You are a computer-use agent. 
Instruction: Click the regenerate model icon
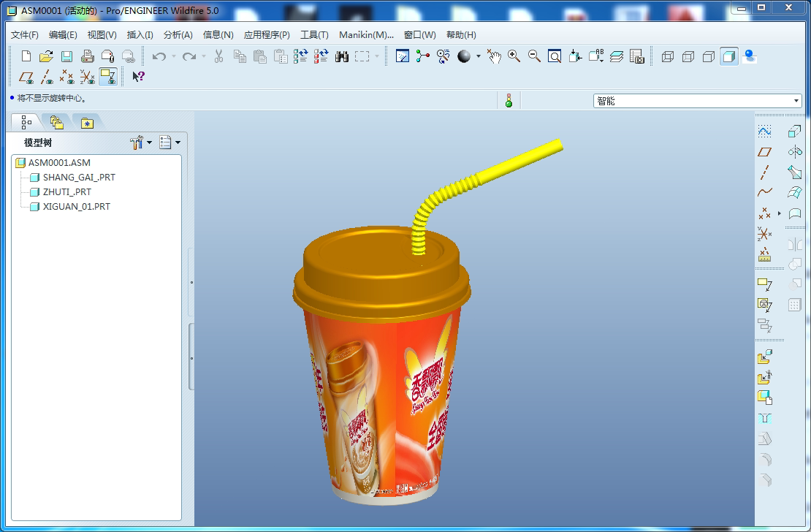pos(300,56)
